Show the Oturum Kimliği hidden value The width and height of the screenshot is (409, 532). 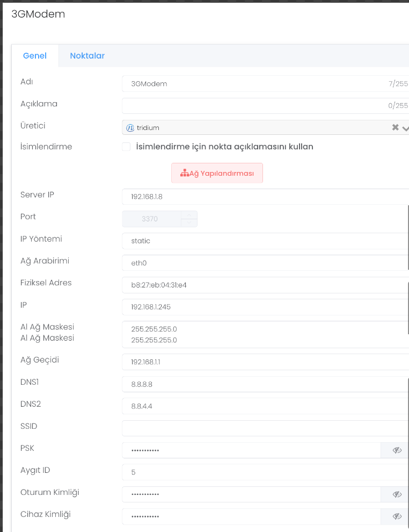397,494
